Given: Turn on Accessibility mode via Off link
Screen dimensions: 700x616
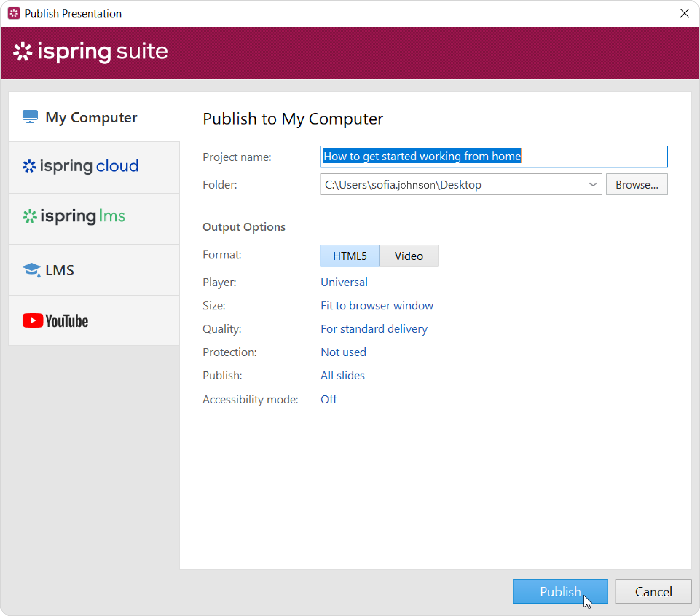Looking at the screenshot, I should tap(329, 399).
